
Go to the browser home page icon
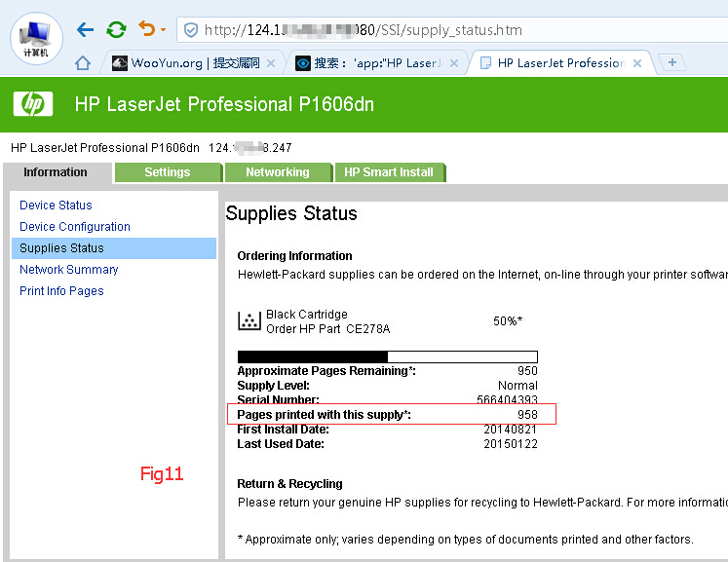pos(83,62)
